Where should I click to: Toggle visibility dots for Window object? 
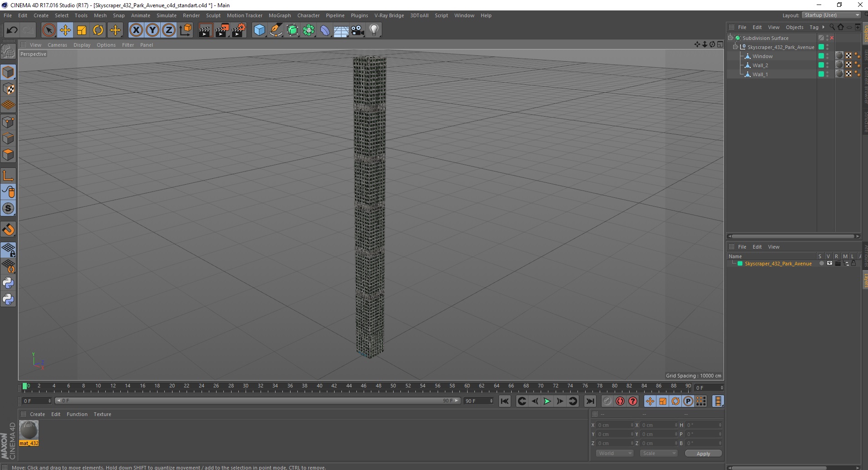827,56
